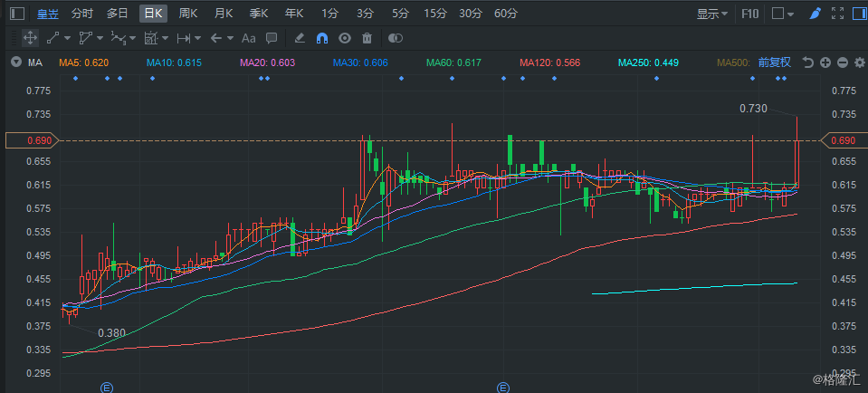Open the 多日 multi-day tab

click(118, 14)
